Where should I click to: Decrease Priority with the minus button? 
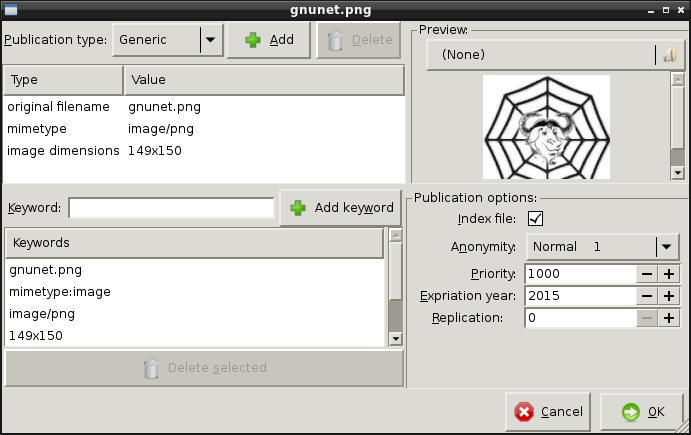[647, 274]
